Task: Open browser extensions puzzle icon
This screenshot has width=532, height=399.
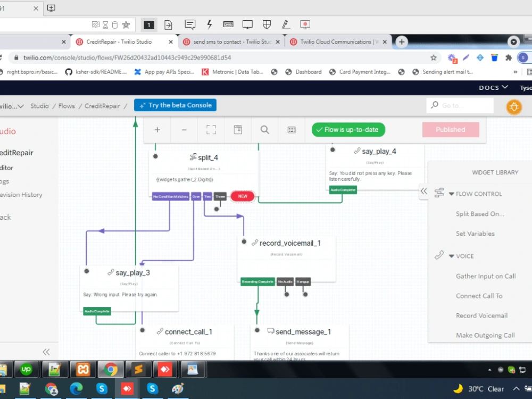Action: 508,57
